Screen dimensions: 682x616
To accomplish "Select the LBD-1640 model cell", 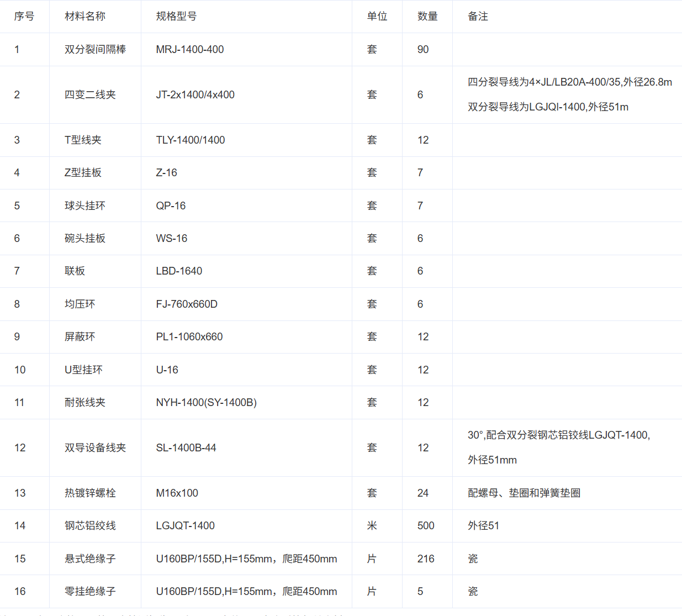I will click(179, 271).
